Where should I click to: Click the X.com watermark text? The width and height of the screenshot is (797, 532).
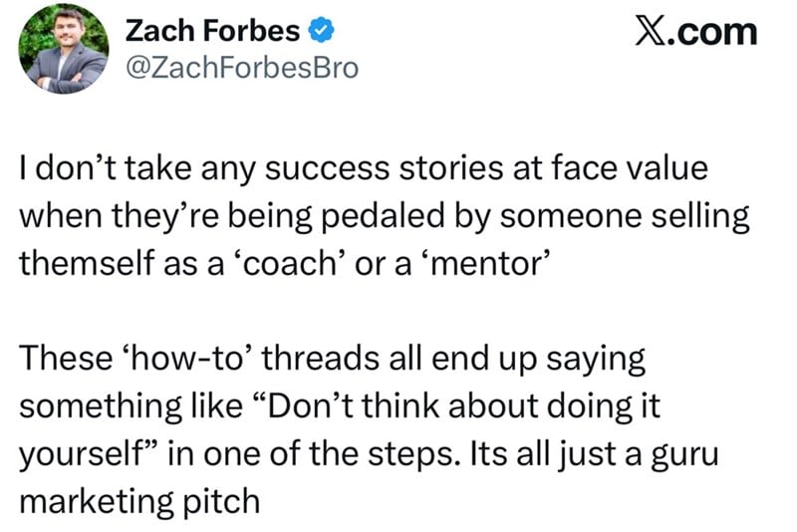click(x=696, y=32)
